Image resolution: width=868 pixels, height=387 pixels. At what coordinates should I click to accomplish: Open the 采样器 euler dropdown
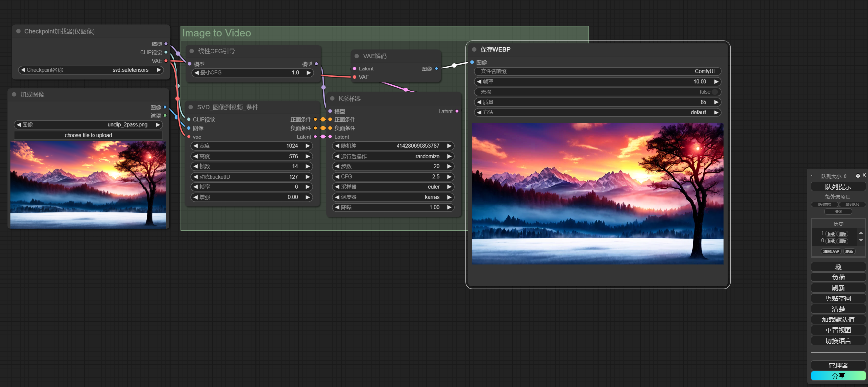pos(393,187)
